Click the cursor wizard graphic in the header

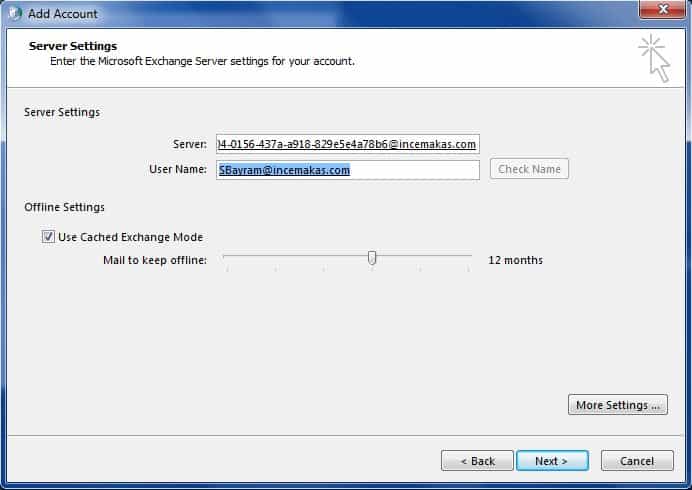point(653,57)
